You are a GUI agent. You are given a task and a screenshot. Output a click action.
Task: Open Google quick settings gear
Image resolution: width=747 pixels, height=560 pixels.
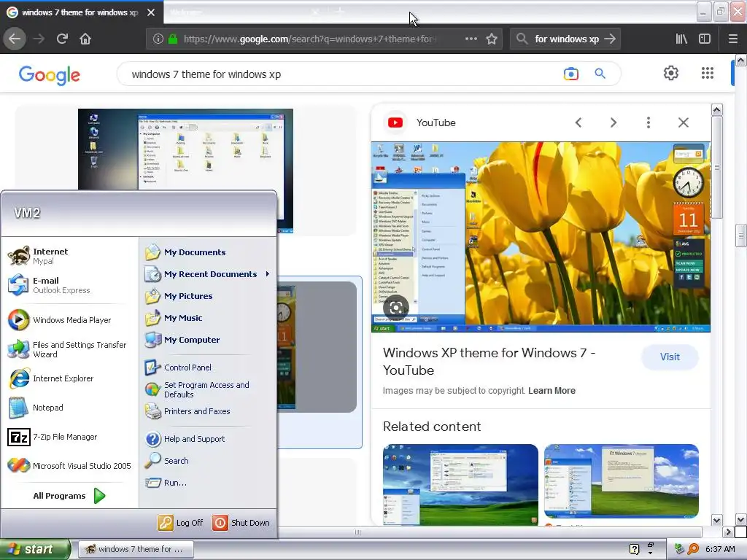tap(671, 73)
